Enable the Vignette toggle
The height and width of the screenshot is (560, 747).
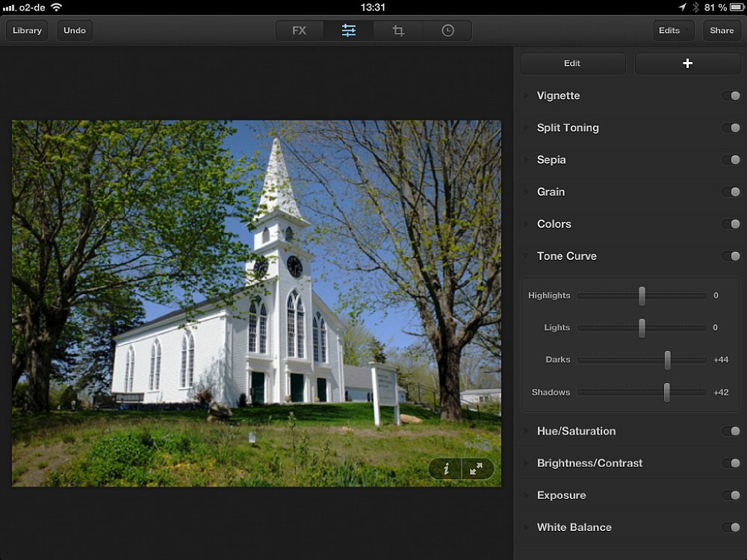[731, 96]
